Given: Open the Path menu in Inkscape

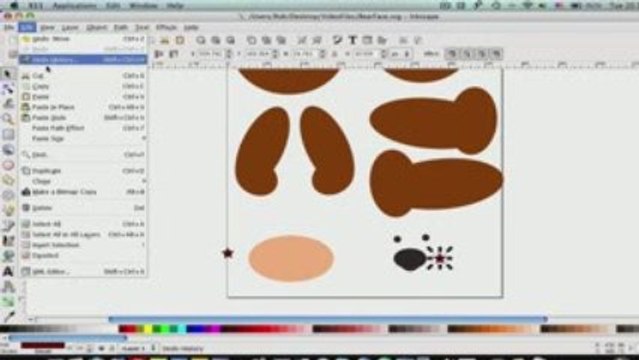Looking at the screenshot, I should pyautogui.click(x=121, y=27).
